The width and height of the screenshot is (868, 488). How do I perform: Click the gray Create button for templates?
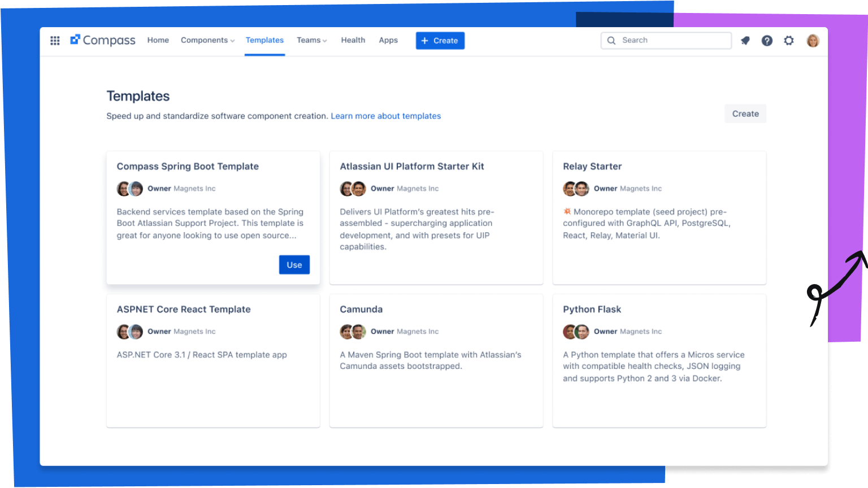(x=745, y=114)
